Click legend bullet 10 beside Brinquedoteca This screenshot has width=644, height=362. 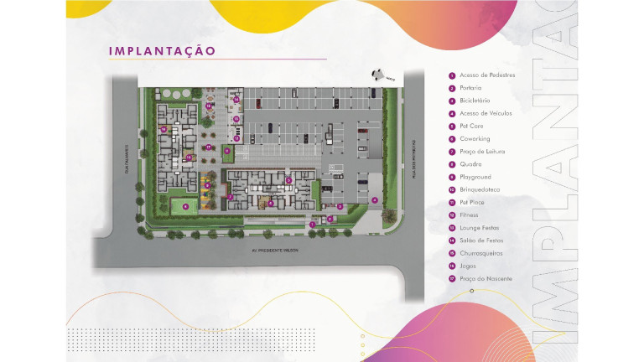452,190
